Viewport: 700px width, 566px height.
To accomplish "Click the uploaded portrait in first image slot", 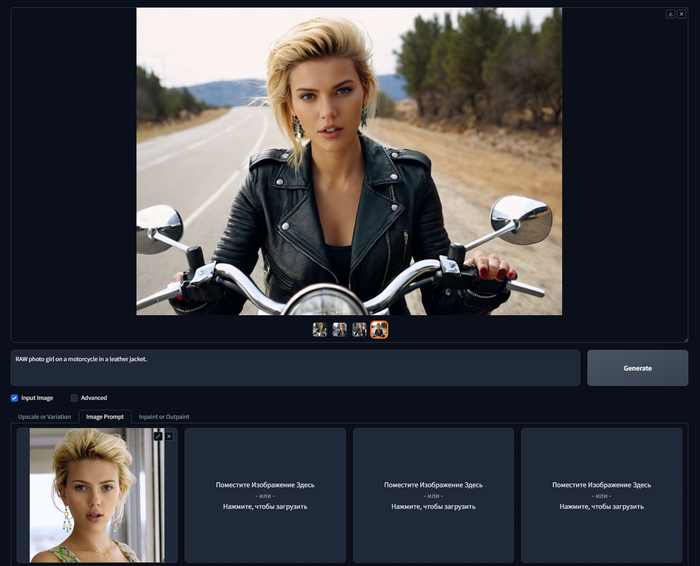I will [97, 495].
